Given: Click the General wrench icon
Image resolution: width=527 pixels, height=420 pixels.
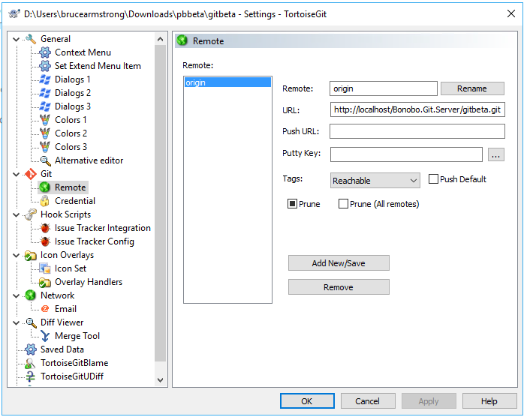Looking at the screenshot, I should (31, 39).
